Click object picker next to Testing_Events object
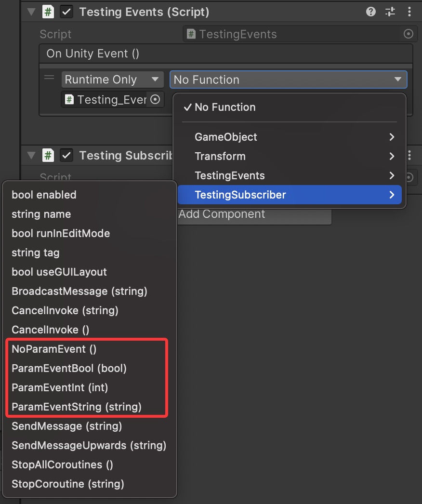The height and width of the screenshot is (504, 422). [x=155, y=99]
